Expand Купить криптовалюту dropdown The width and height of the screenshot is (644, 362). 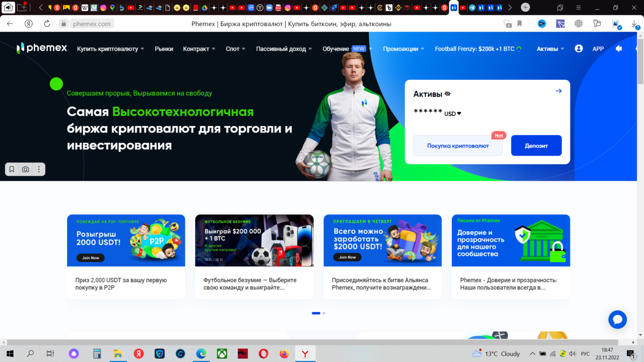(x=111, y=49)
